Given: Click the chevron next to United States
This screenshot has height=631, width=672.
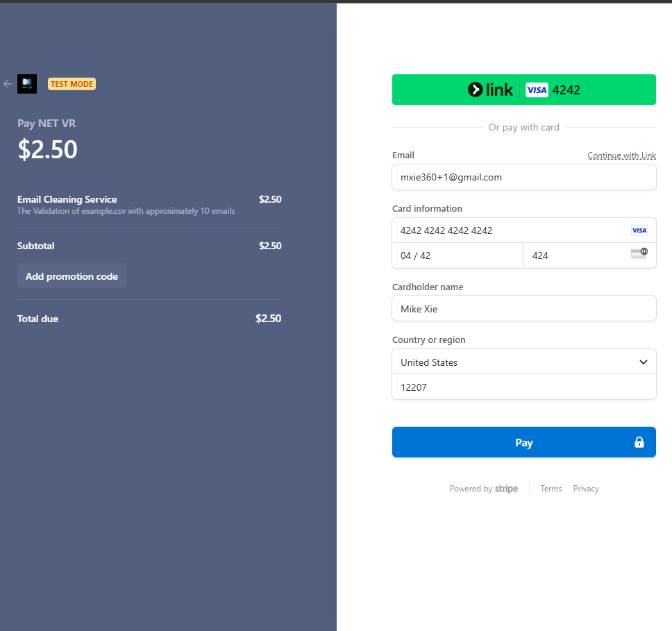Looking at the screenshot, I should pos(643,362).
